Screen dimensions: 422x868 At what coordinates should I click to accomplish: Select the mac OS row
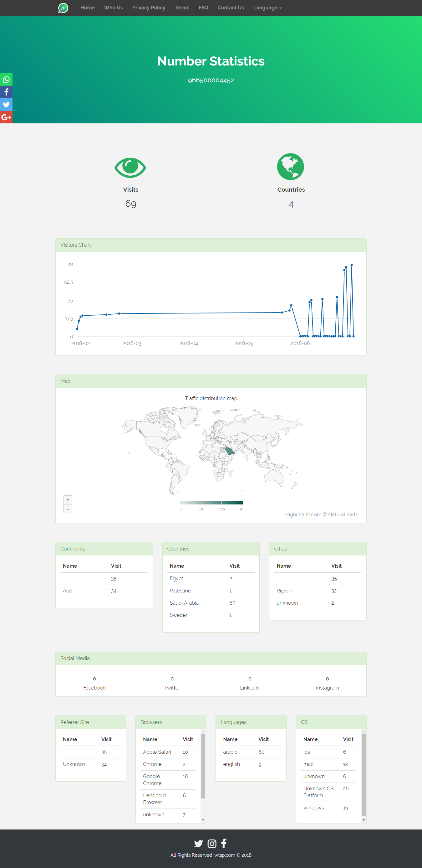(328, 765)
